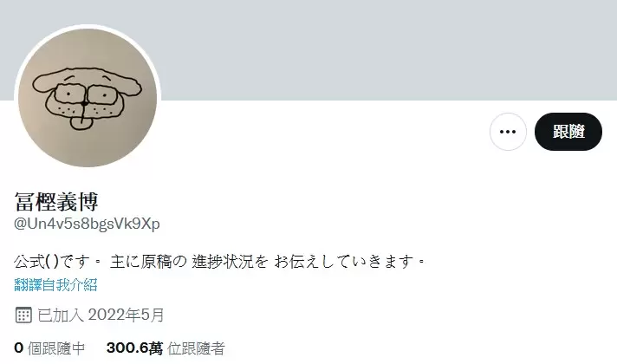This screenshot has height=364, width=617.
Task: Click the Japanese bio text starting with 公式
Action: [219, 261]
